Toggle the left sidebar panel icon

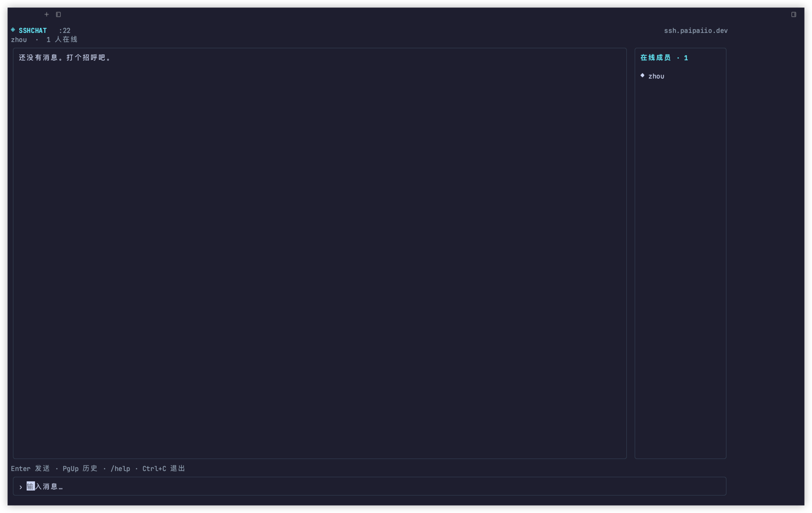(59, 15)
